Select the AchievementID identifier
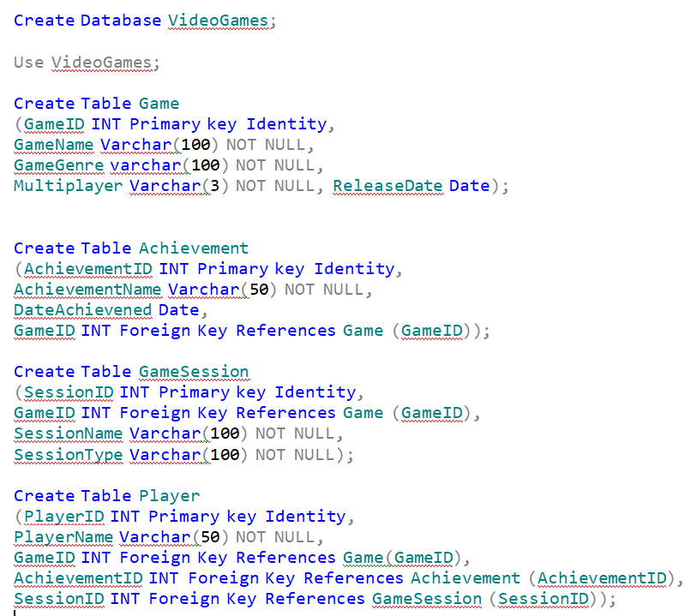This screenshot has height=616, width=691. [87, 268]
